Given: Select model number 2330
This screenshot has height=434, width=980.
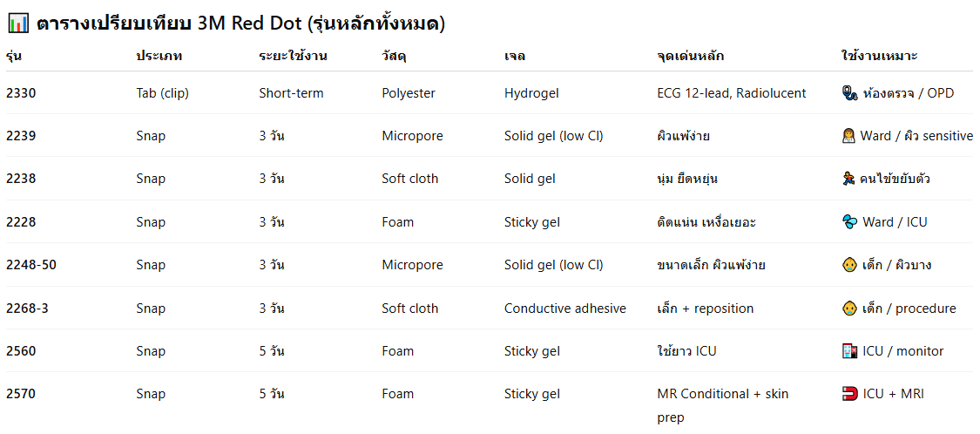Looking at the screenshot, I should coord(21,93).
